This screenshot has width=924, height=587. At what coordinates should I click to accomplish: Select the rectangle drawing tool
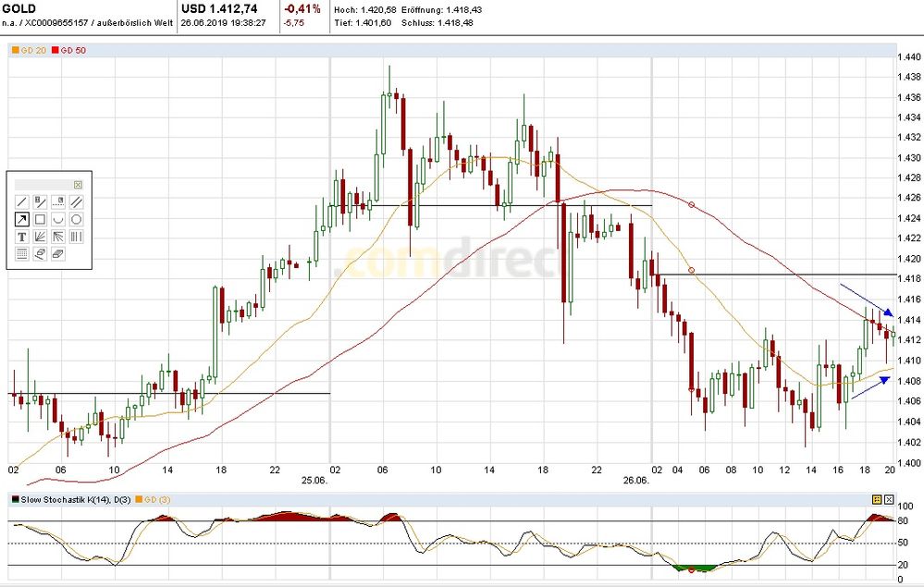click(42, 219)
